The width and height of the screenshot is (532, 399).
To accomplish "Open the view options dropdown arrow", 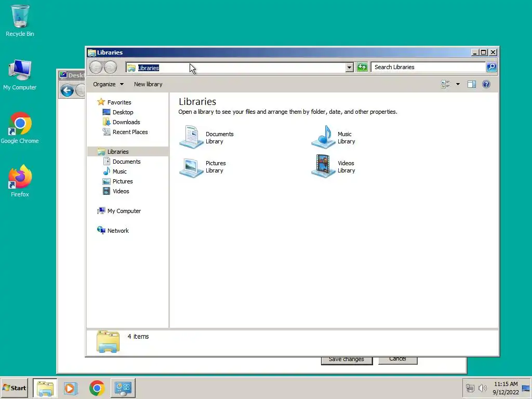I will [x=458, y=84].
